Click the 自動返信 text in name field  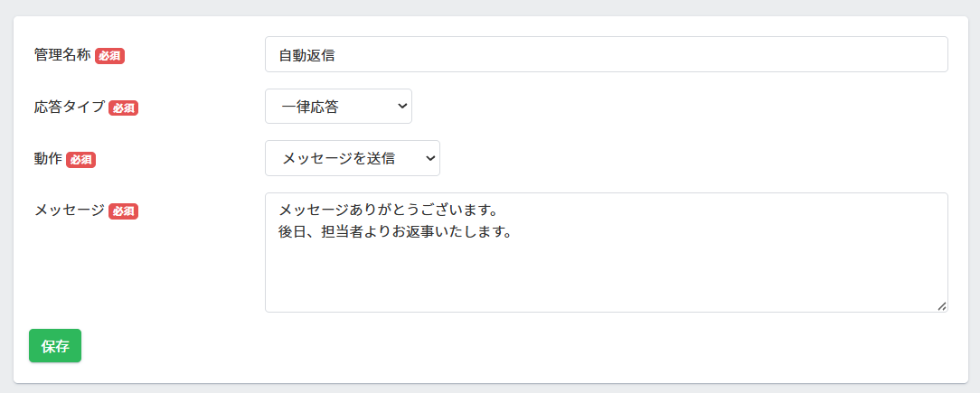(306, 55)
